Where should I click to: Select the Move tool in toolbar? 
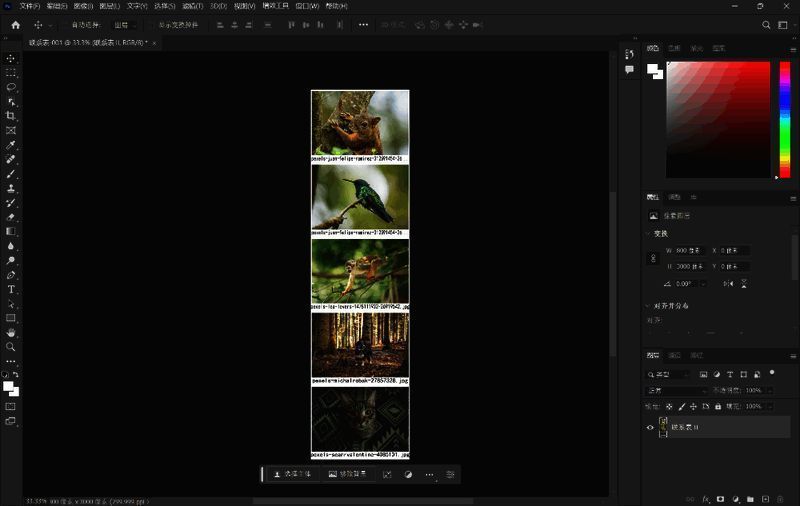click(x=11, y=58)
